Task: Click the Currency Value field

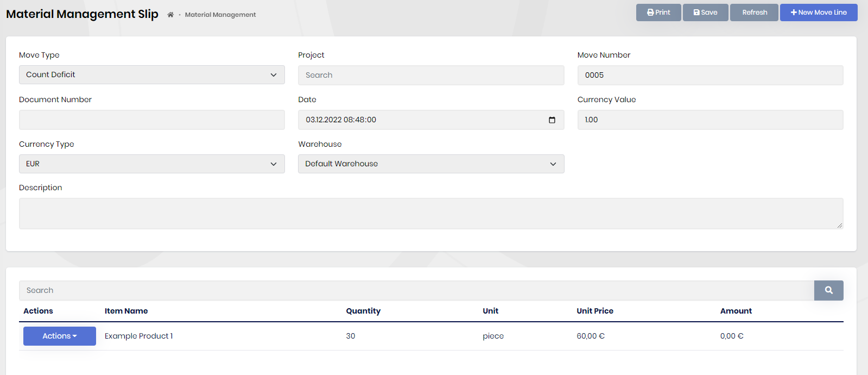Action: tap(710, 120)
